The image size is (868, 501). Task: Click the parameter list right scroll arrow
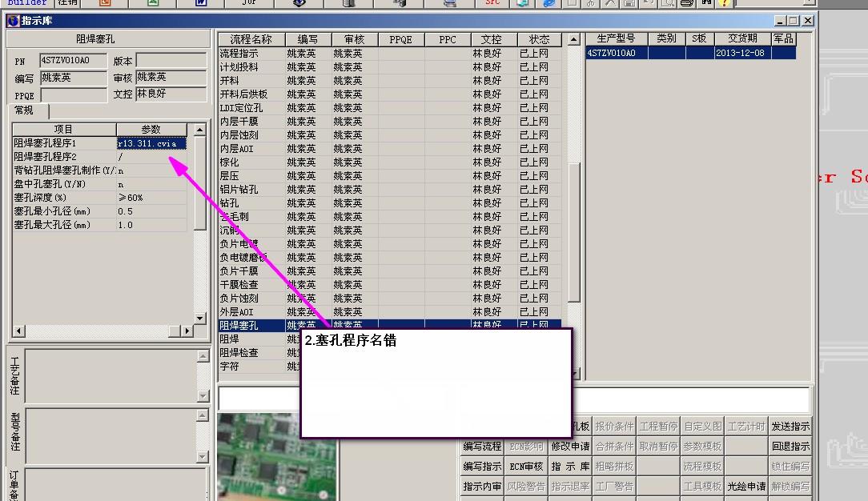point(187,331)
